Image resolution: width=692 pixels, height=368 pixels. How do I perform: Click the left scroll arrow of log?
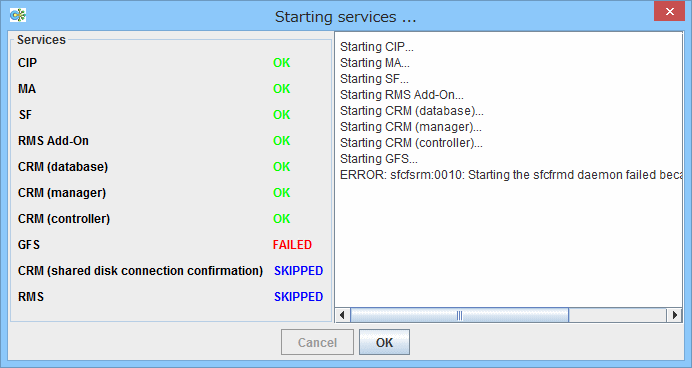tap(342, 315)
